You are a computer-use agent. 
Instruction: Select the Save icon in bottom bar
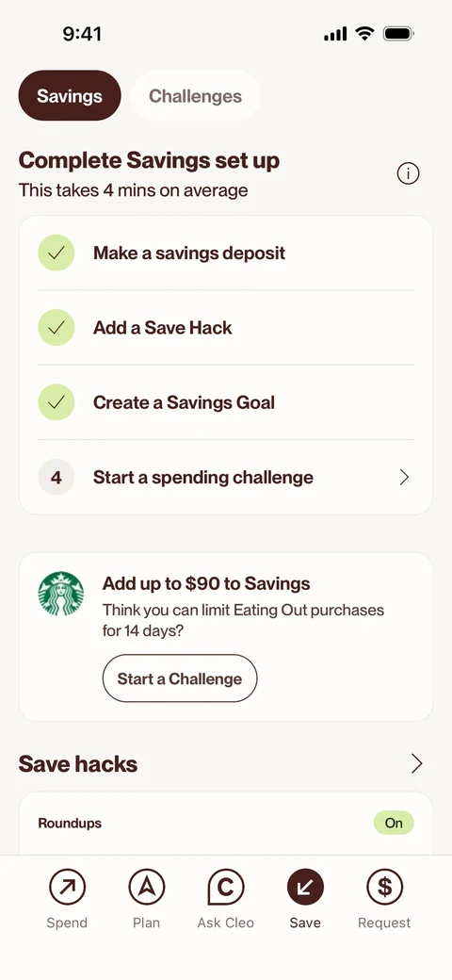click(305, 887)
